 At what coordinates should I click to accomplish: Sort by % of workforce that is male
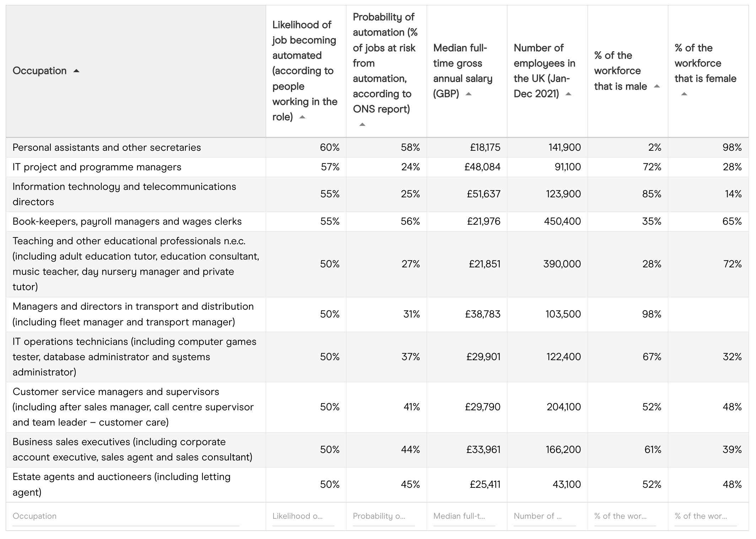pos(657,86)
